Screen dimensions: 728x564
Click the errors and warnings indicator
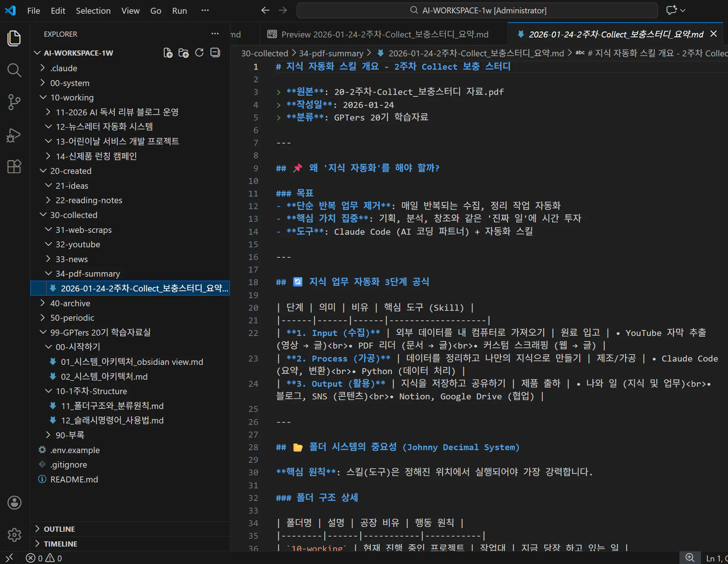point(43,558)
